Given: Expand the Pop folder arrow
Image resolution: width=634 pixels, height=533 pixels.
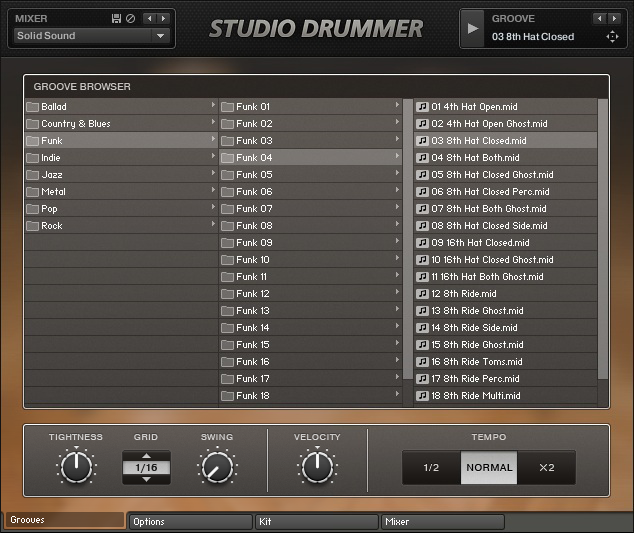Looking at the screenshot, I should [x=213, y=207].
